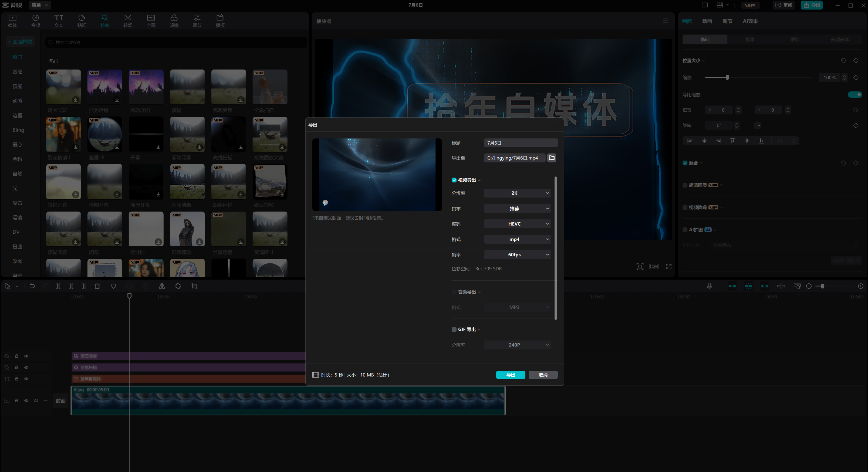Open the 分辨率 2K dropdown
The height and width of the screenshot is (472, 868).
517,193
